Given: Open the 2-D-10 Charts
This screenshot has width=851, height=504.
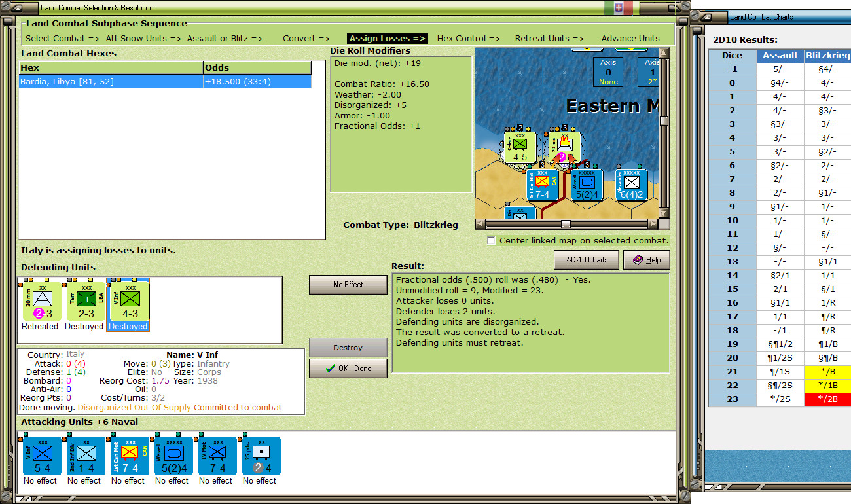Looking at the screenshot, I should 587,260.
